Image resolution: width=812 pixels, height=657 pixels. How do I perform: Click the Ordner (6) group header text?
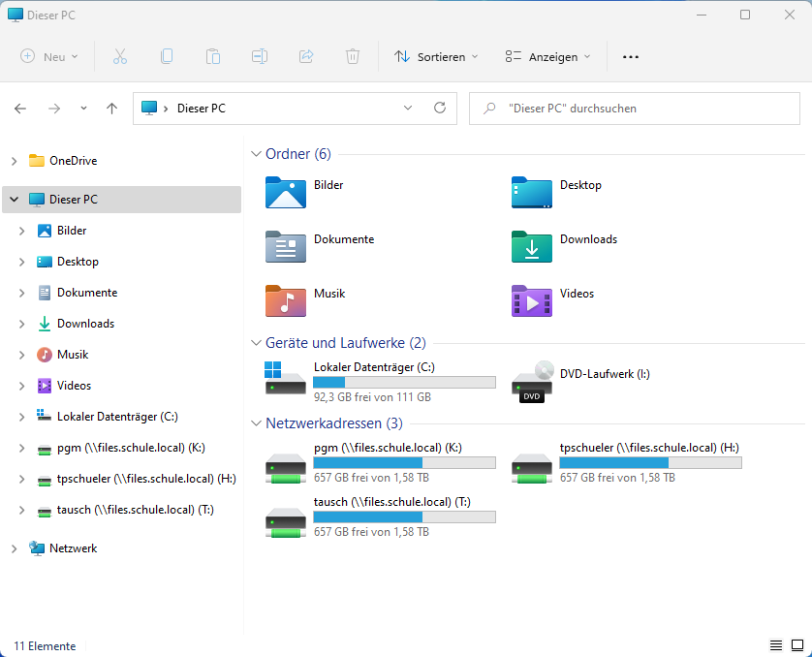pos(298,154)
